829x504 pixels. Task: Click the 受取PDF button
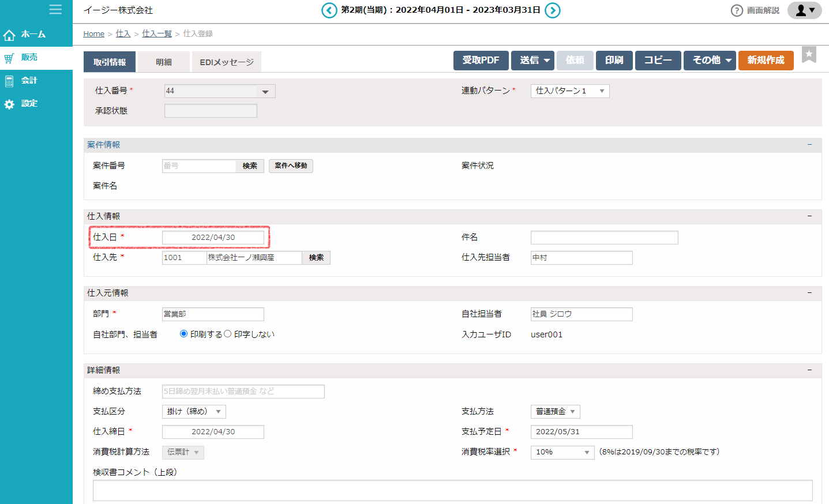(x=481, y=61)
